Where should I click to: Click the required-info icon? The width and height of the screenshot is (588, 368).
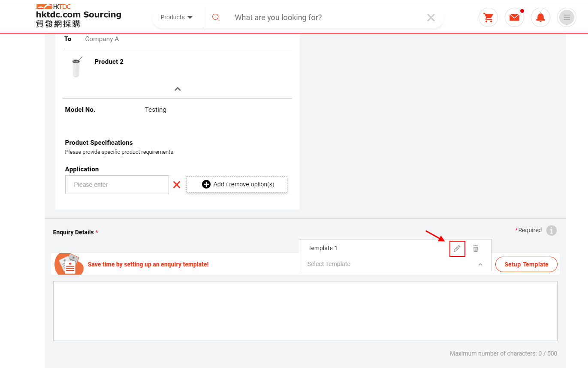[x=552, y=230]
